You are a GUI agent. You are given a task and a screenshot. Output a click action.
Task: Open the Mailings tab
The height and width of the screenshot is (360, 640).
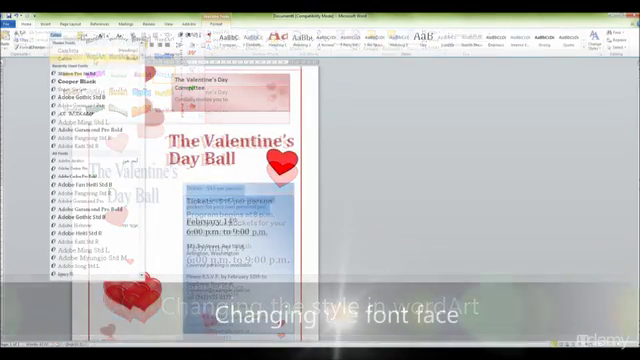pyautogui.click(x=126, y=24)
